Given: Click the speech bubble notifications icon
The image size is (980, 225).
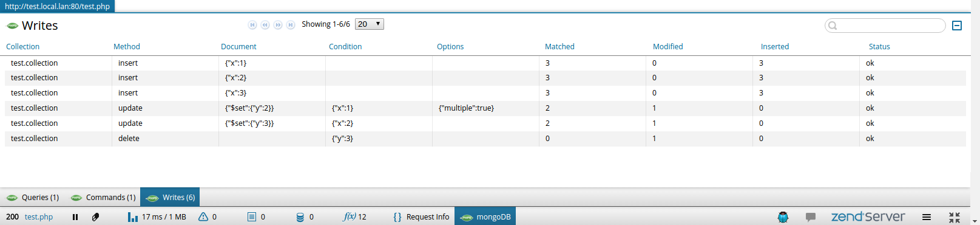Looking at the screenshot, I should tap(810, 217).
